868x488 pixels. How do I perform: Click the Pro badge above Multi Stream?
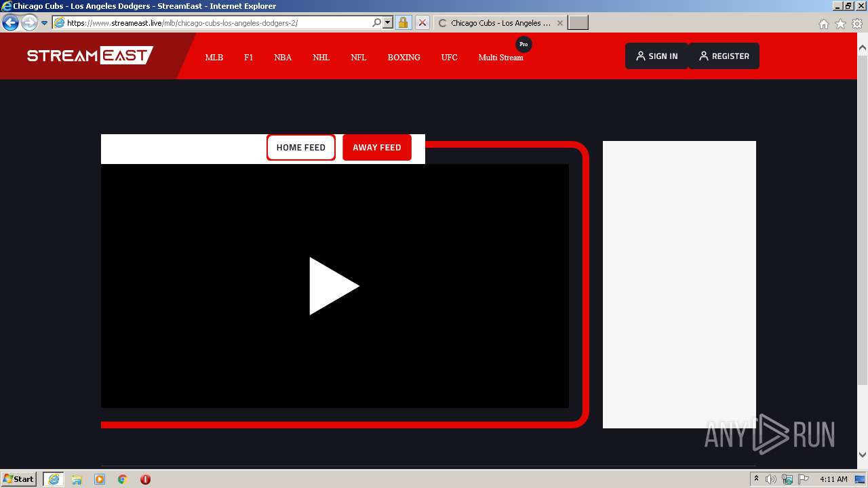(x=524, y=44)
